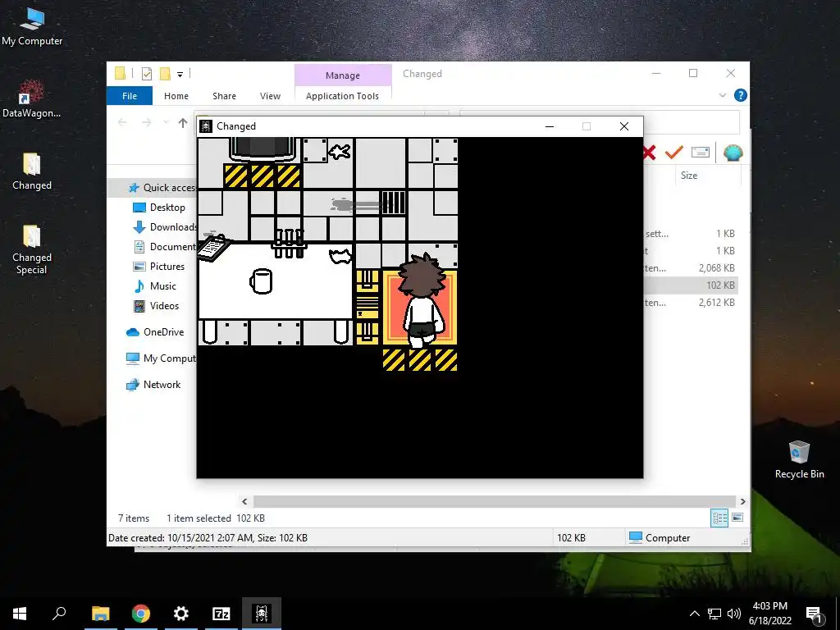Screen dimensions: 840x630
Task: Open Music in the navigation pane
Action: coord(154,286)
